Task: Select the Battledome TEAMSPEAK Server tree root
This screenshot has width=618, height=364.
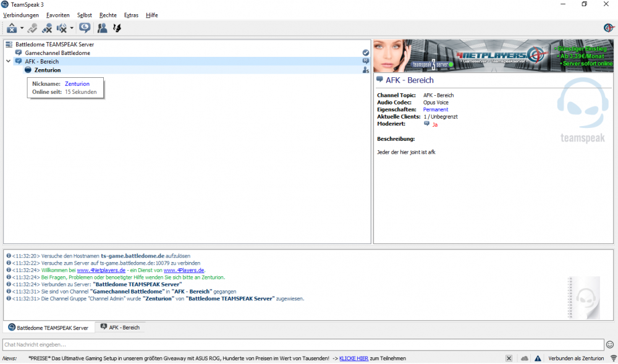Action: [55, 44]
